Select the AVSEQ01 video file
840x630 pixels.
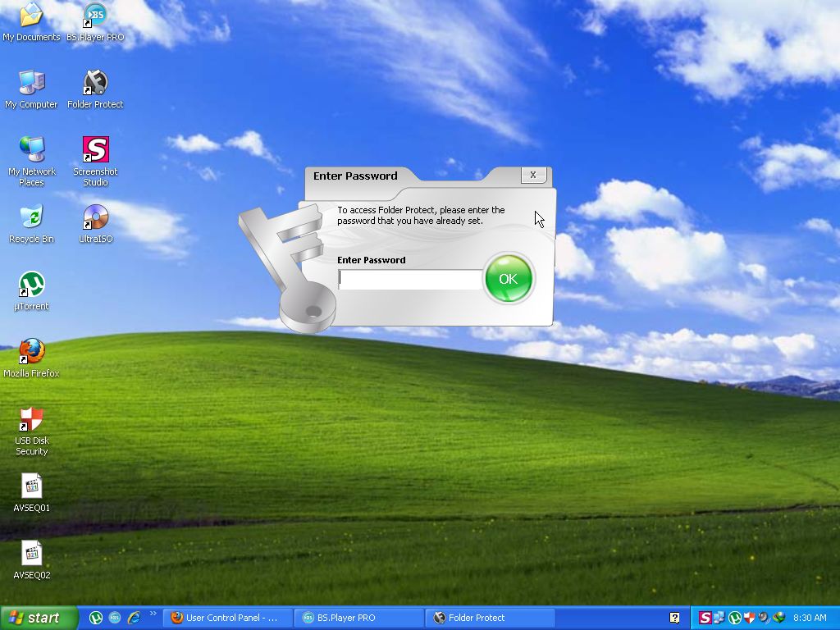point(32,493)
